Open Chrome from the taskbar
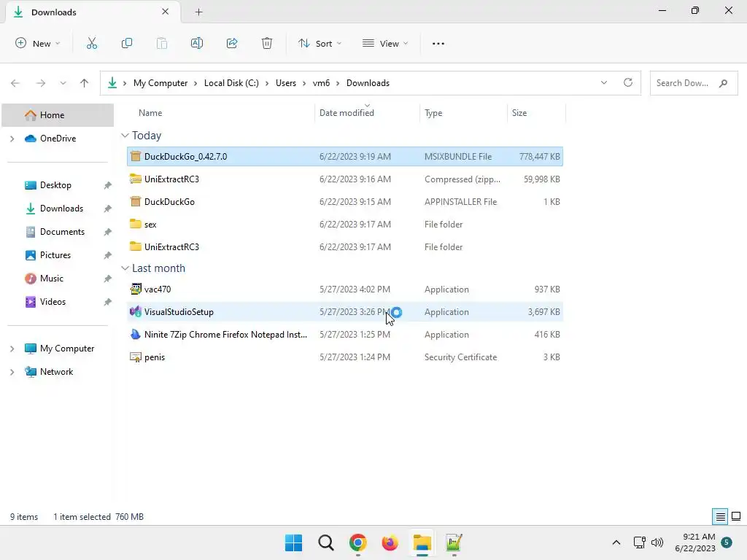The image size is (747, 560). [x=357, y=542]
